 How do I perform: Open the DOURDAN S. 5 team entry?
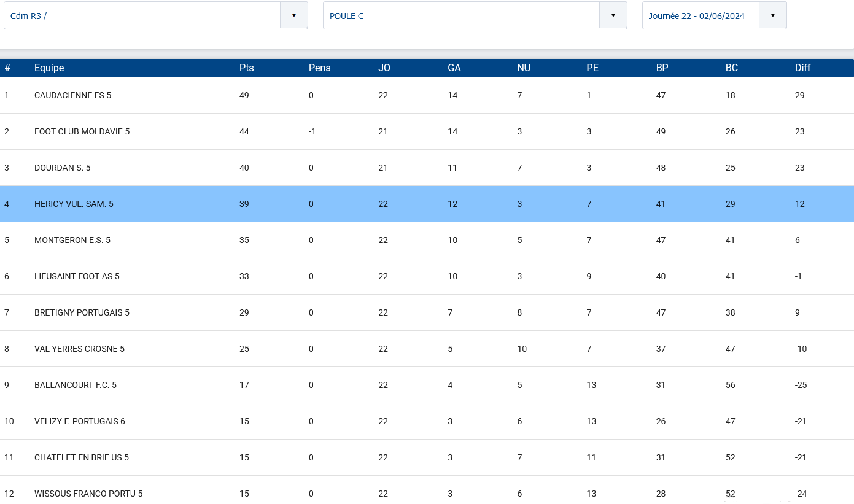[x=62, y=168]
